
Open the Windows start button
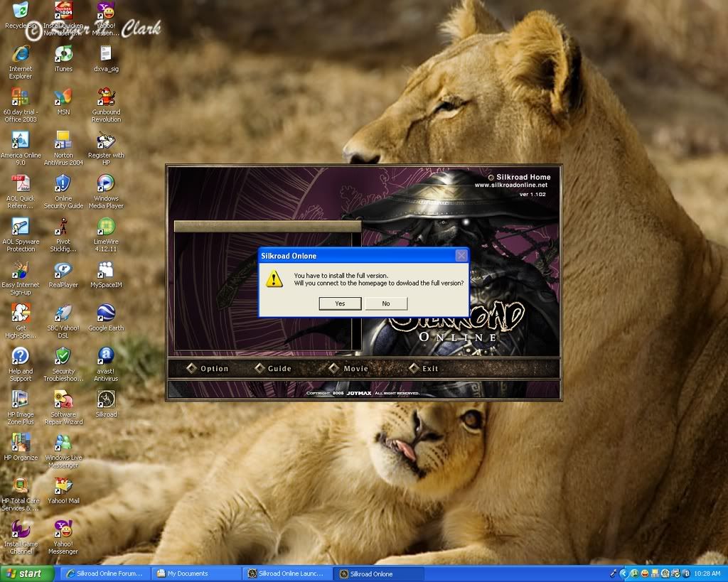(x=27, y=573)
